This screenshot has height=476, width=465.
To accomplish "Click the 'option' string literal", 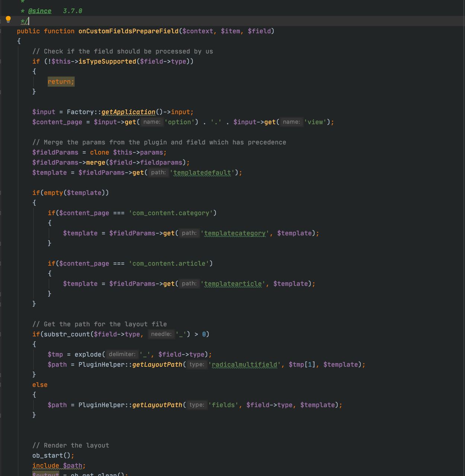I will 180,122.
